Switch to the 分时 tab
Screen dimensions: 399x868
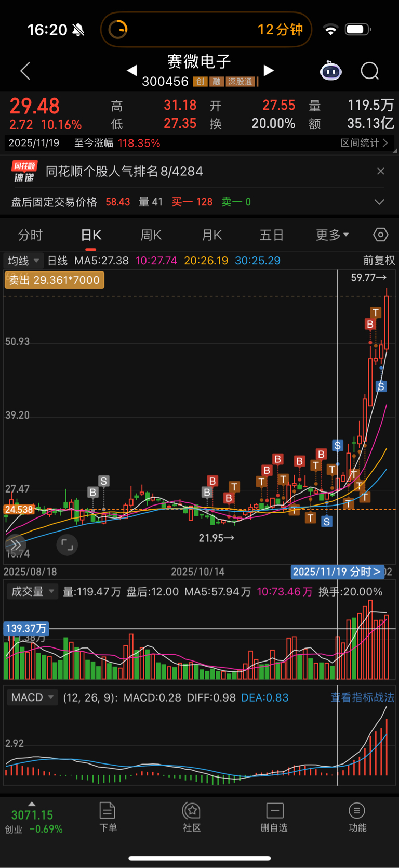coord(30,235)
